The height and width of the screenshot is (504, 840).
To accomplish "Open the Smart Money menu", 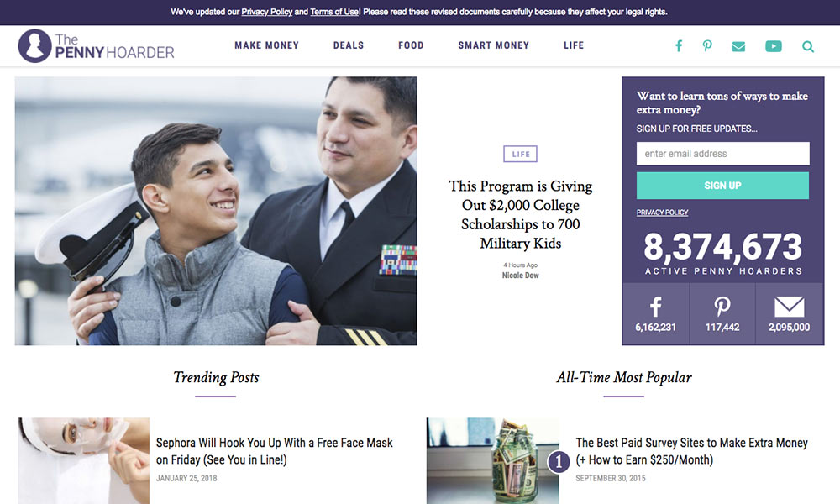I will (493, 45).
